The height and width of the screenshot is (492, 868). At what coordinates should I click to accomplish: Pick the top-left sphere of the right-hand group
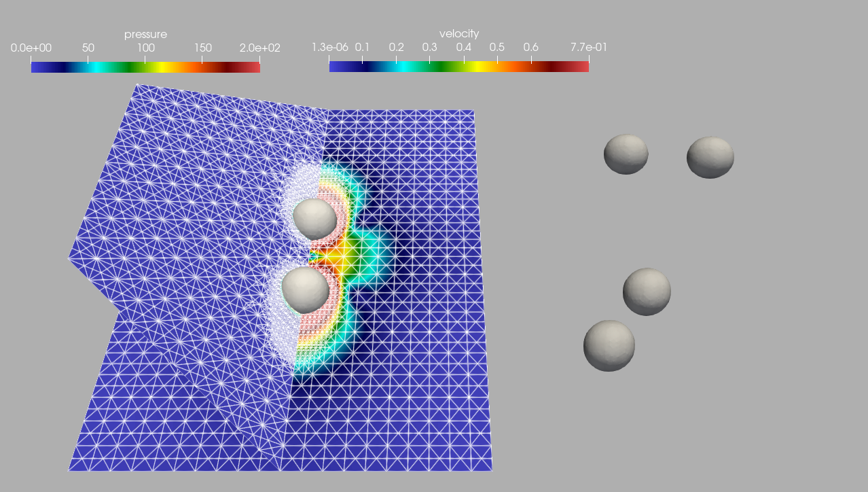click(x=626, y=154)
